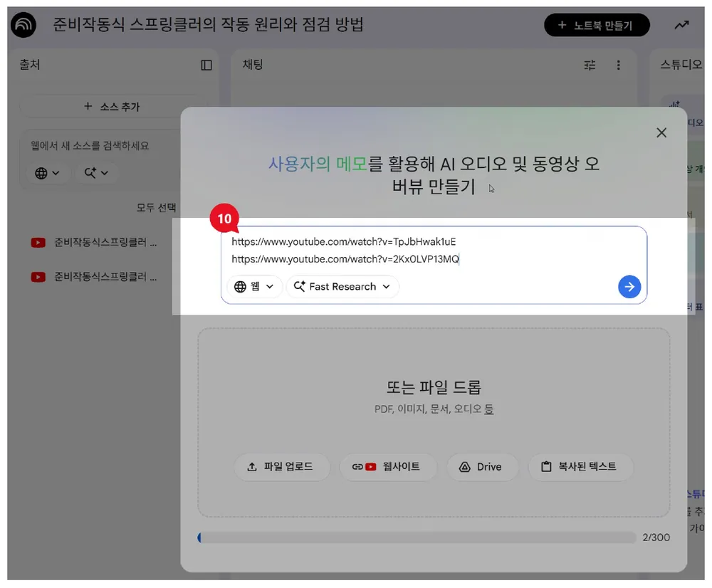
Task: Click the dialog heading 사용자의 메모 text
Action: (x=318, y=164)
